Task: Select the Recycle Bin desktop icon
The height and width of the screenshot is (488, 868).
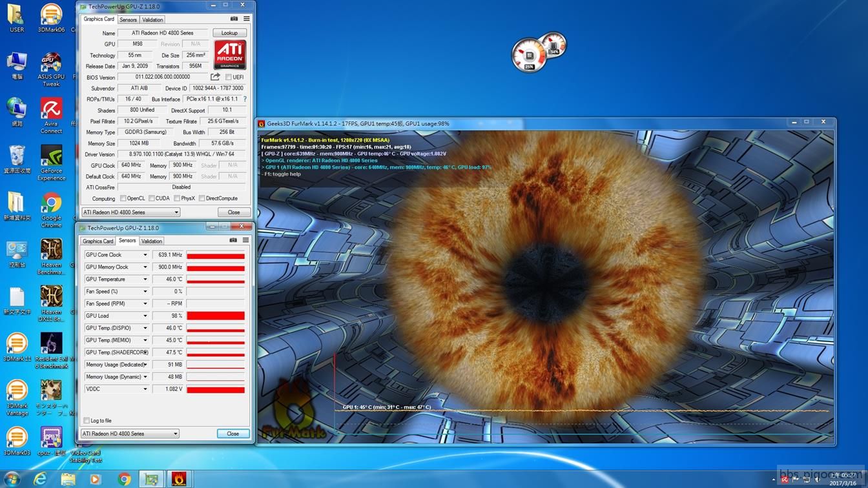Action: click(x=17, y=159)
